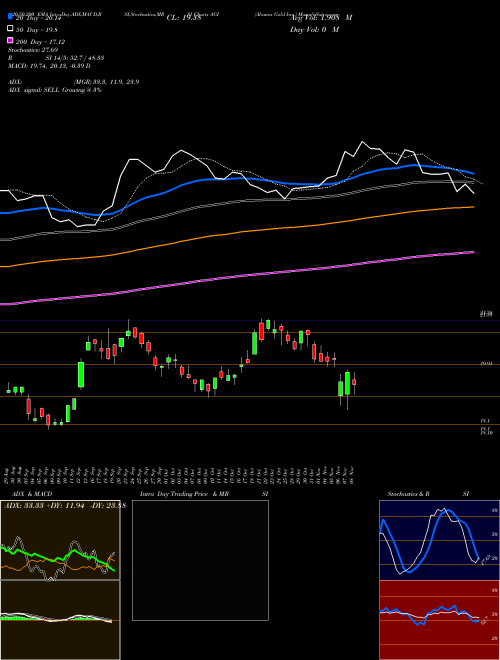Click the 'ADX signal: SELL' text
Screen dimensions: 500x660
point(34,90)
